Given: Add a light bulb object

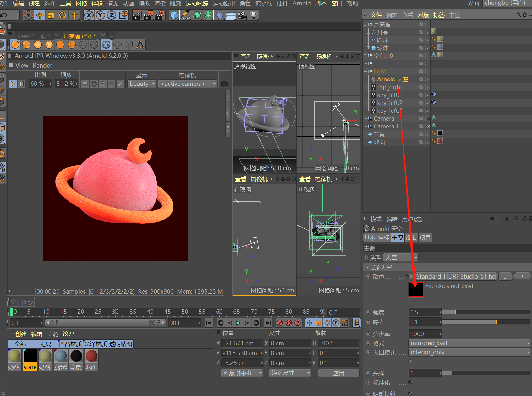Looking at the screenshot, I should 254,15.
